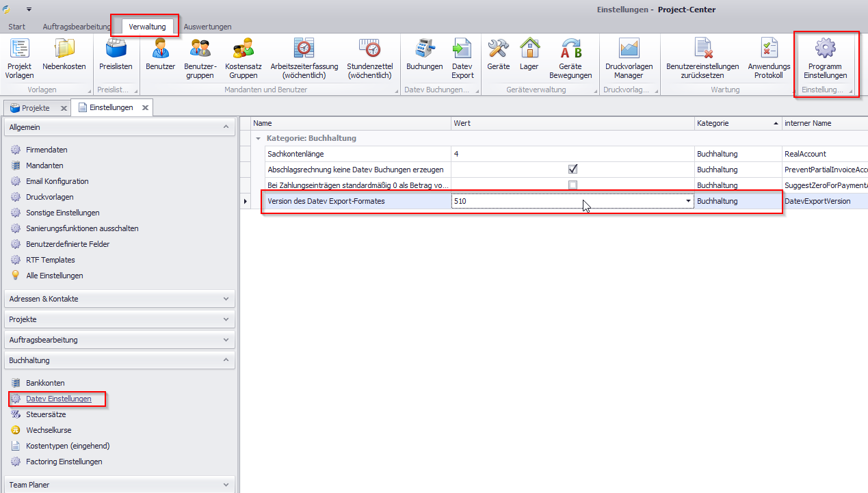The width and height of the screenshot is (868, 493).
Task: Open Datev Export version dropdown arrow
Action: pos(688,202)
